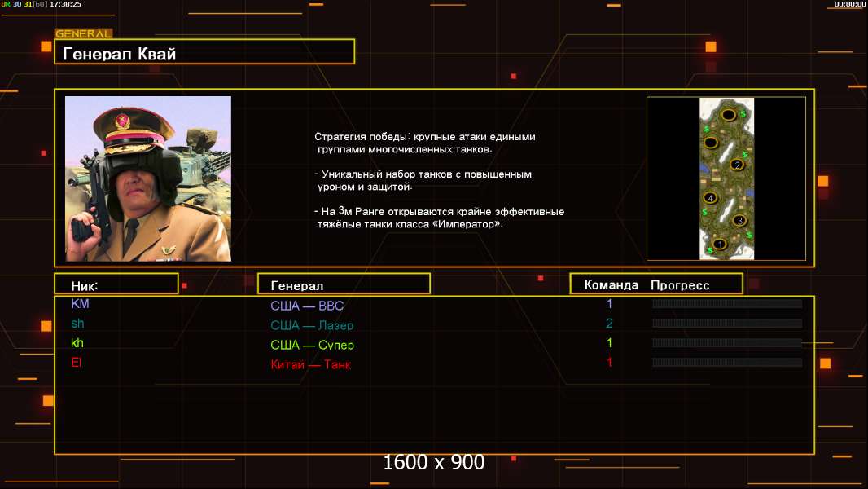Viewport: 868px width, 489px height.
Task: Select player nickname sh
Action: coord(77,324)
